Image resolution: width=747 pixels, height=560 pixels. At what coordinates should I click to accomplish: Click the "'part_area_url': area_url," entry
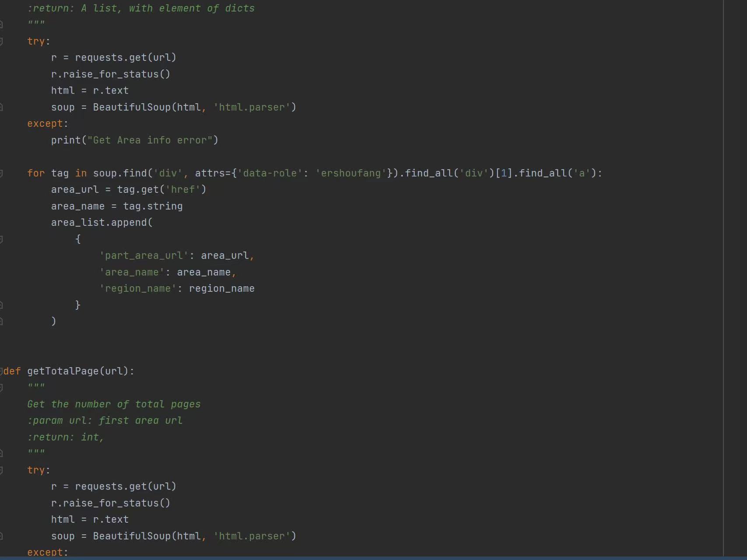pos(176,255)
